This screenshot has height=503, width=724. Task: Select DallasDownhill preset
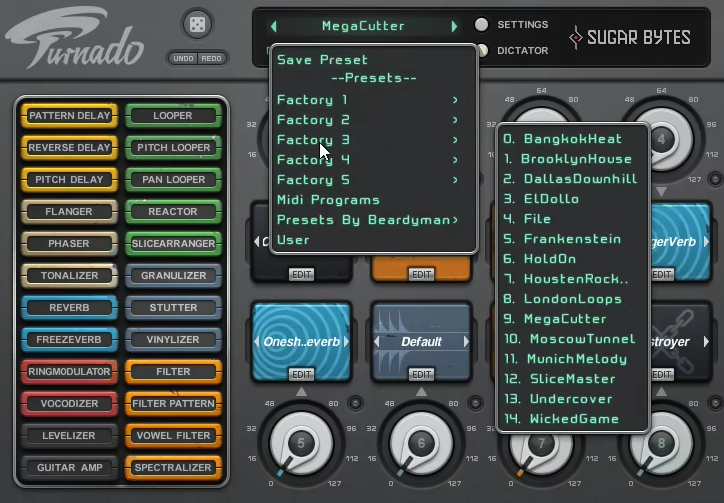[x=570, y=179]
